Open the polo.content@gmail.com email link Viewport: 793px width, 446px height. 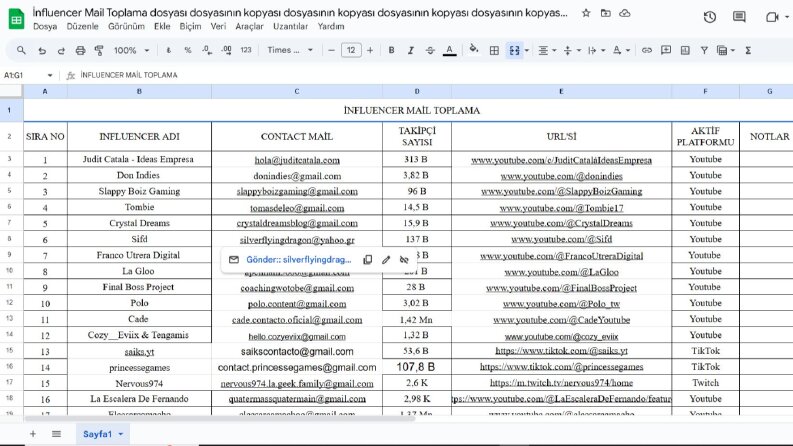297,304
